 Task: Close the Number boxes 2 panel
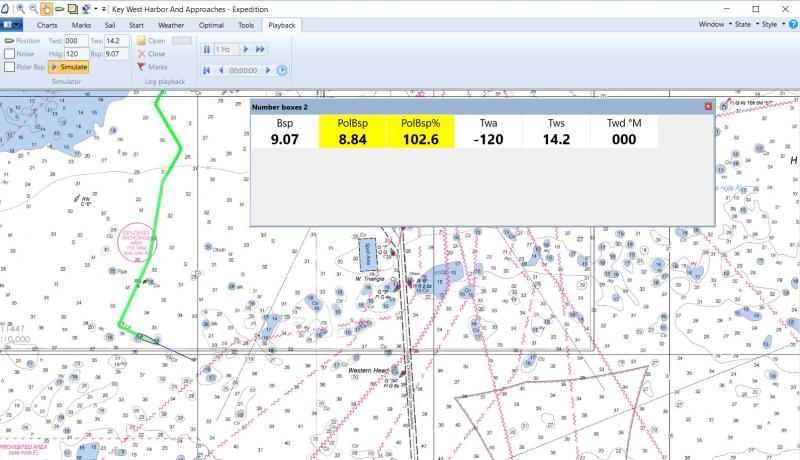coord(708,105)
